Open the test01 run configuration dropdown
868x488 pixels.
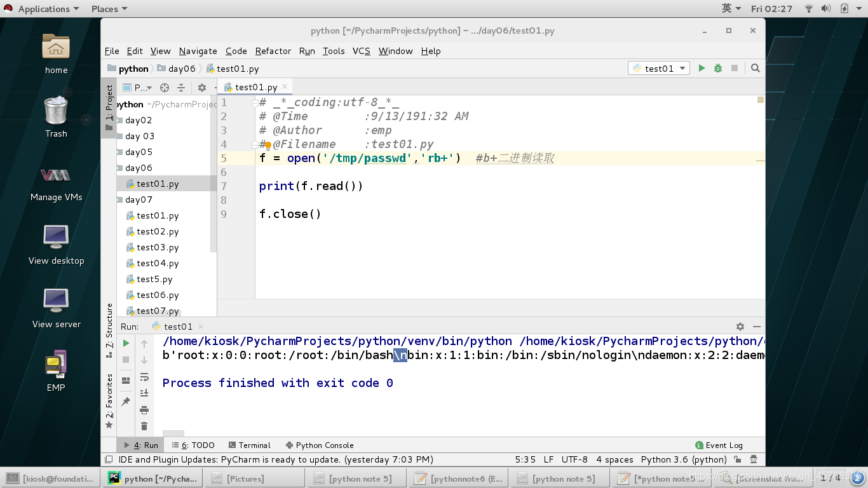tap(659, 68)
